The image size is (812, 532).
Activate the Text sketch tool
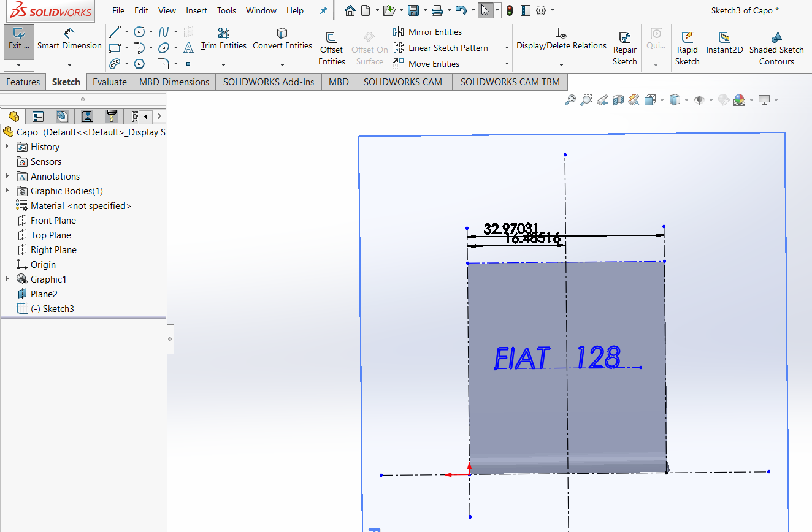pos(188,48)
